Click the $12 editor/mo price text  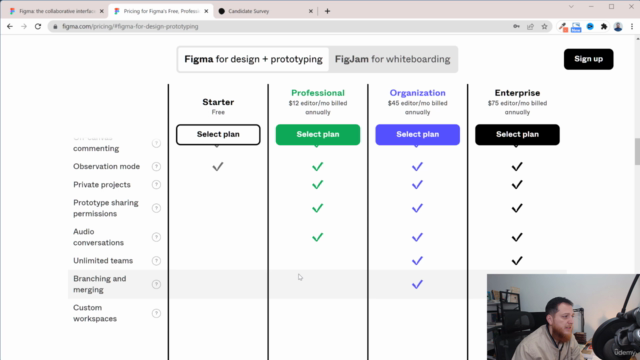(318, 108)
